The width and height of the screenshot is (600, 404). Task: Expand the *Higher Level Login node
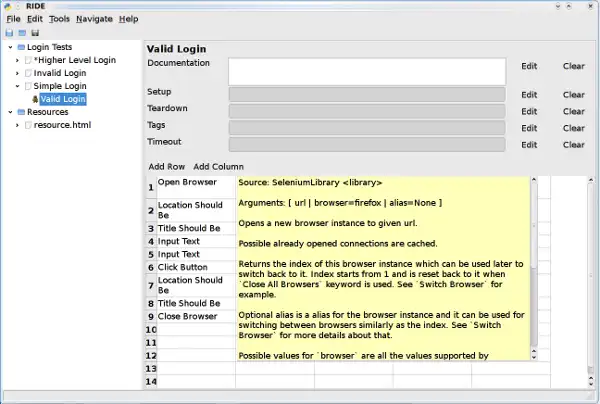[x=17, y=60]
